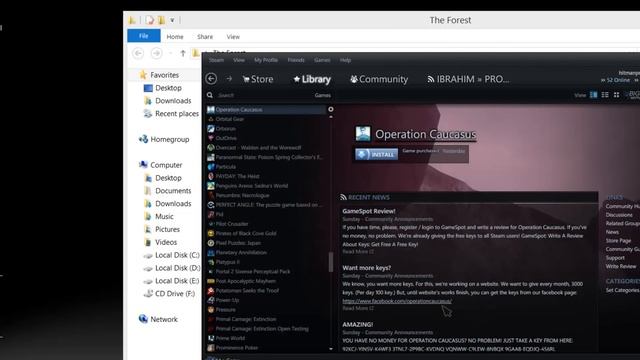Image resolution: width=640 pixels, height=360 pixels.
Task: Click the scroll-up arrow of the games list
Action: click(331, 117)
